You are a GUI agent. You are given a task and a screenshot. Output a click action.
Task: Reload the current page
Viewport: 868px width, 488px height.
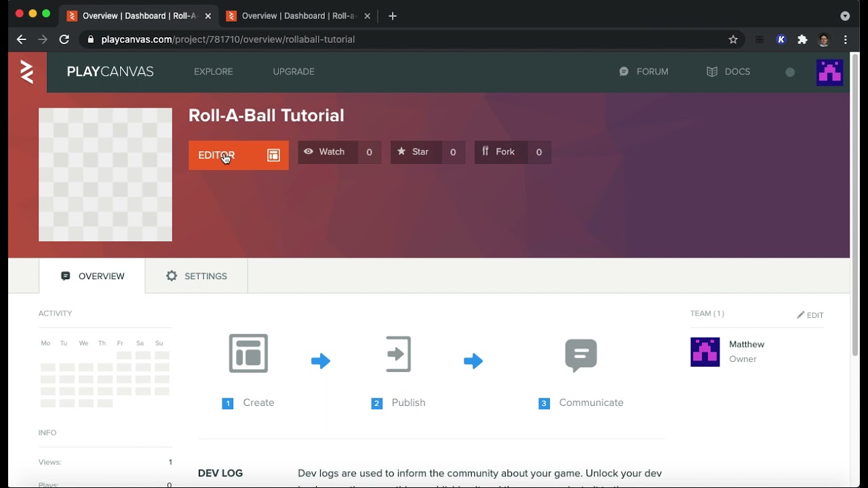point(64,39)
